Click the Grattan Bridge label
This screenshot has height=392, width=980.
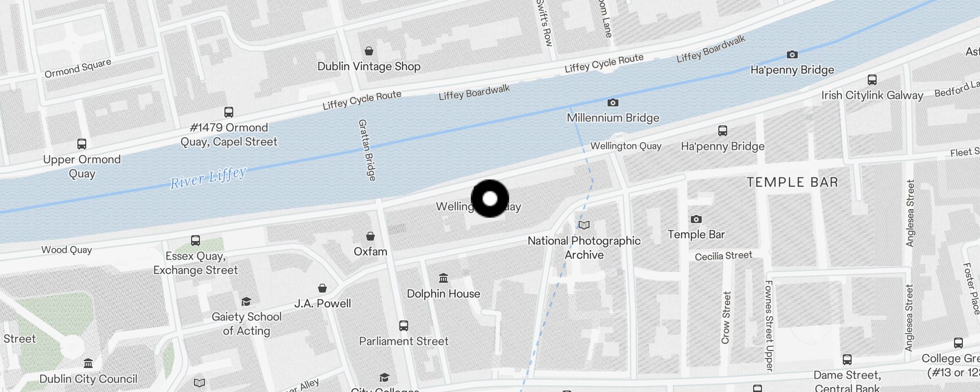click(x=367, y=150)
